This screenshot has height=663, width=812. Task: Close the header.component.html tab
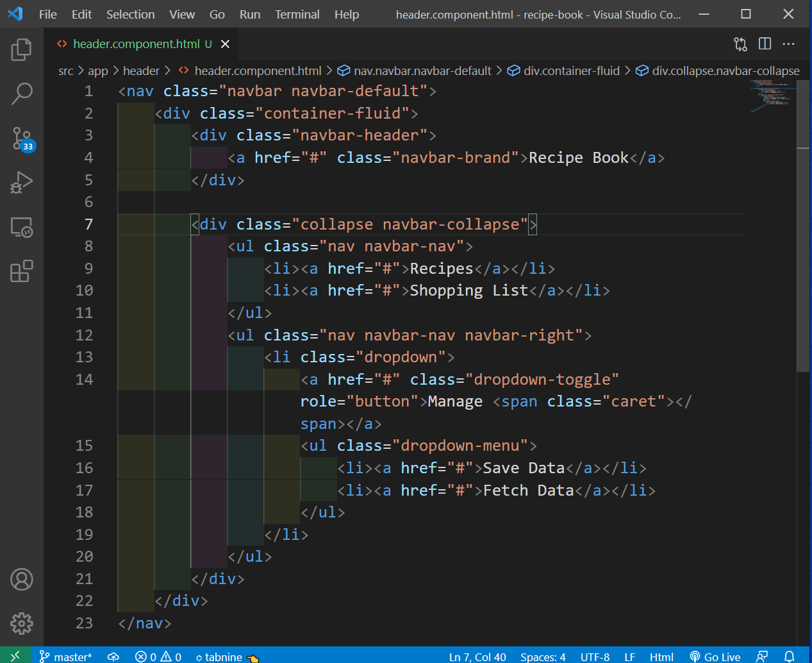point(225,44)
